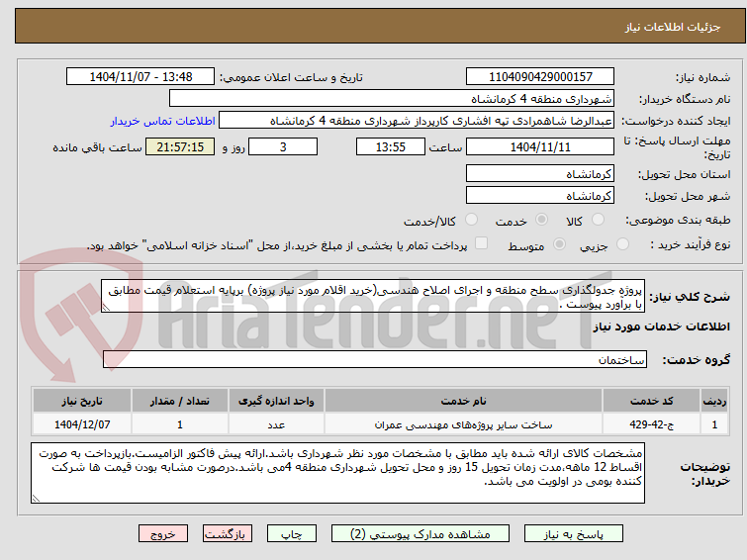Click the ردیف column header
Screen dimensions: 747x560
pos(714,401)
